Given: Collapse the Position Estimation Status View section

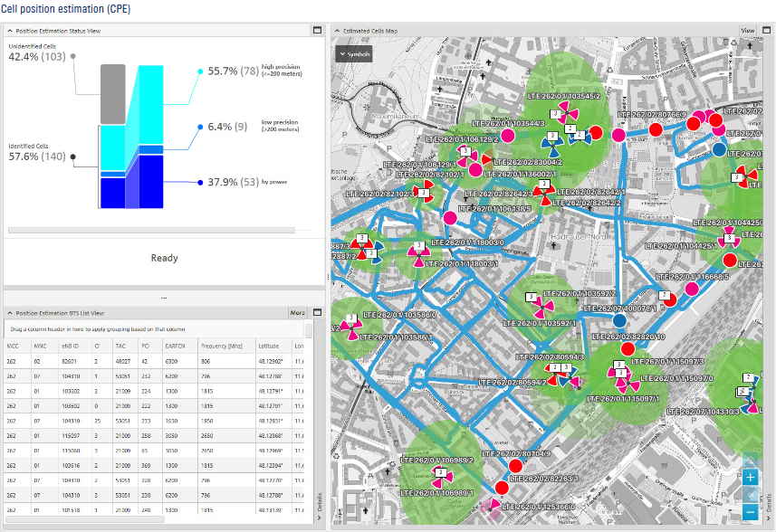Looking at the screenshot, I should (9, 31).
